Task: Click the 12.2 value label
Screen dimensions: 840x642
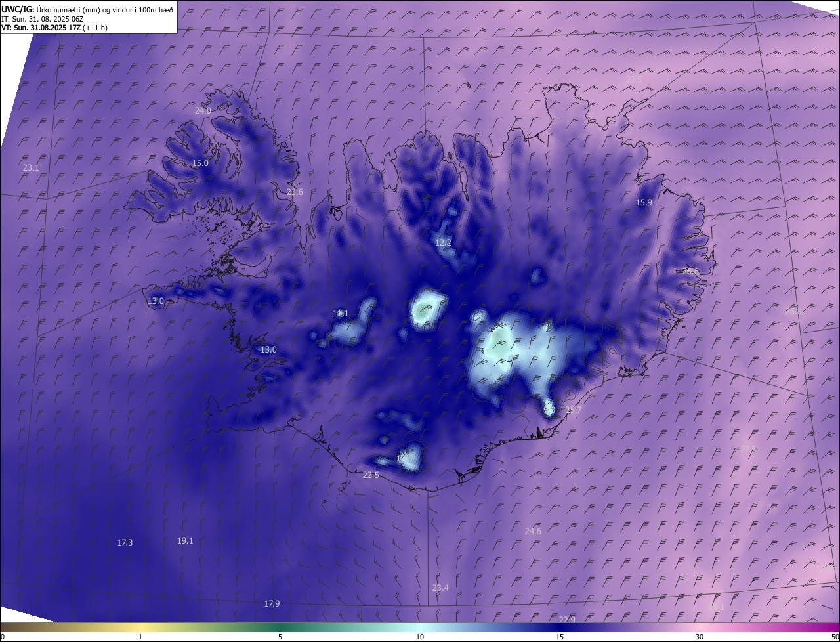Action: point(443,243)
